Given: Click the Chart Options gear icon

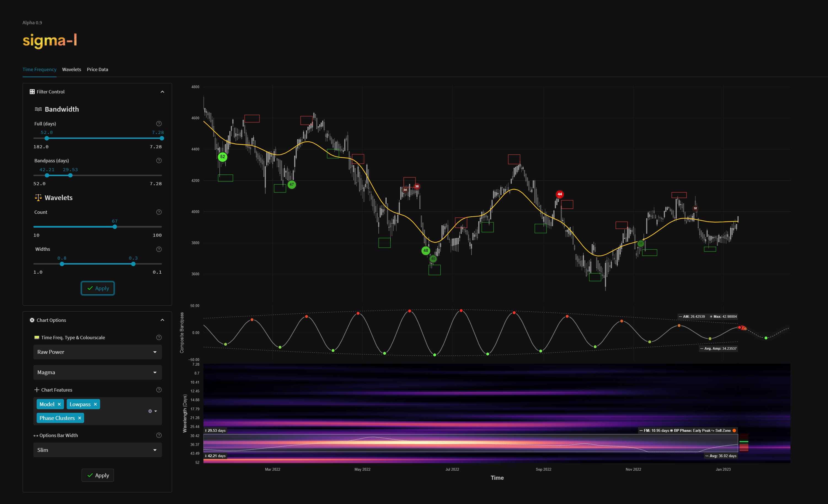Looking at the screenshot, I should 32,320.
